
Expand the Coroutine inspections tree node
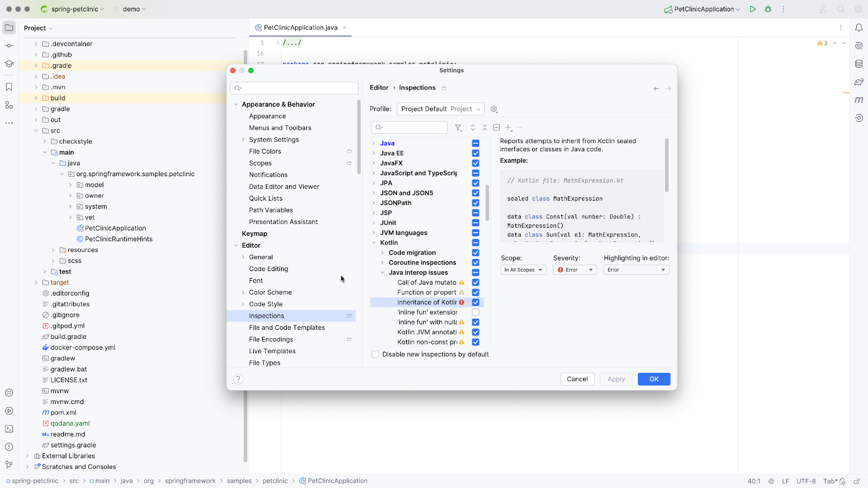tap(382, 263)
